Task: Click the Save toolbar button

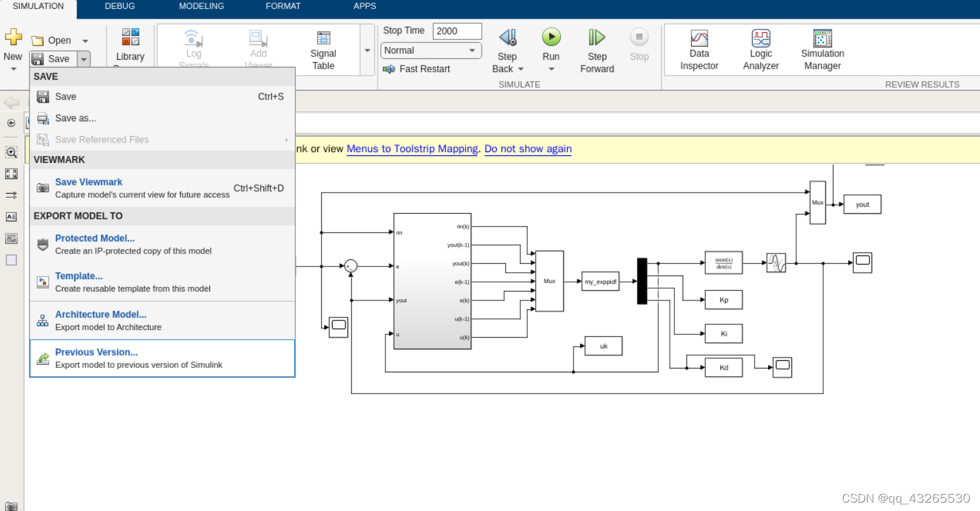Action: (53, 58)
